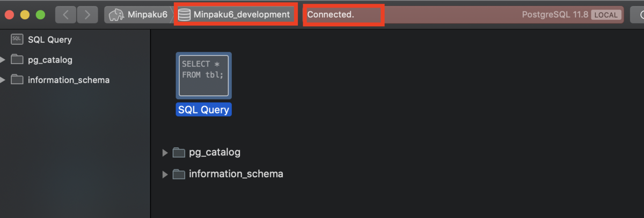Go forward with the right arrow button
The height and width of the screenshot is (218, 644).
pyautogui.click(x=87, y=15)
